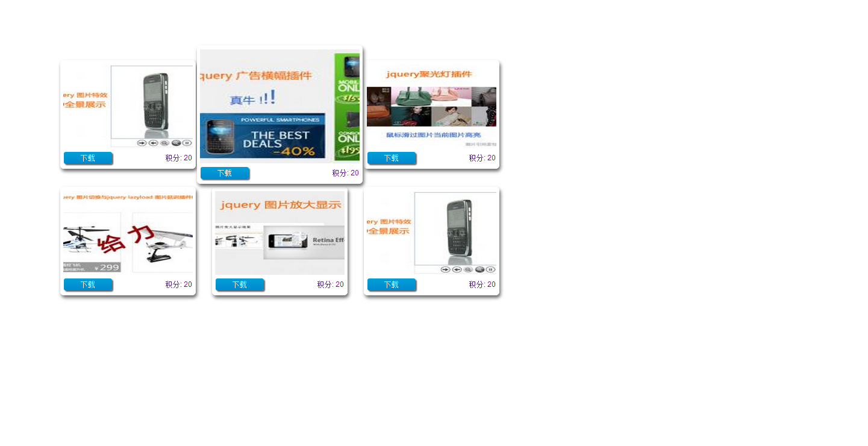Click the dark magnifier icon in last card's viewer
Viewport: 868px width, 446px height.
[479, 269]
